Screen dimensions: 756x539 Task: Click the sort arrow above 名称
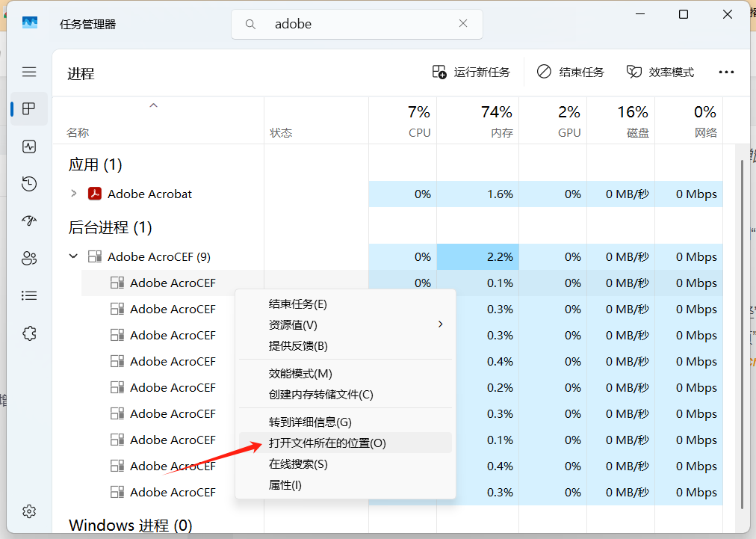[153, 105]
